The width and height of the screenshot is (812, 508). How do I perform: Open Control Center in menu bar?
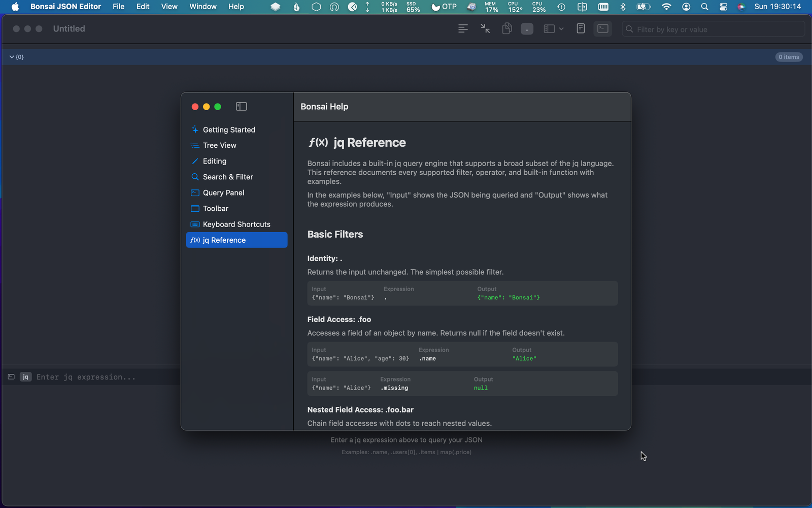(x=723, y=7)
